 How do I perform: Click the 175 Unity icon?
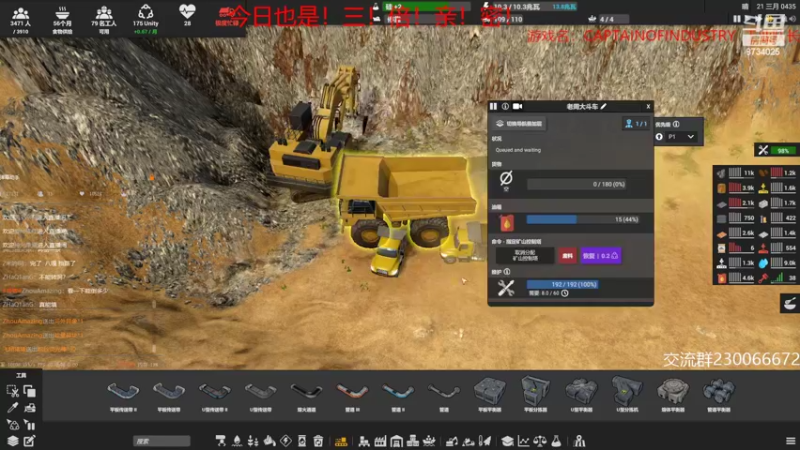coord(145,12)
